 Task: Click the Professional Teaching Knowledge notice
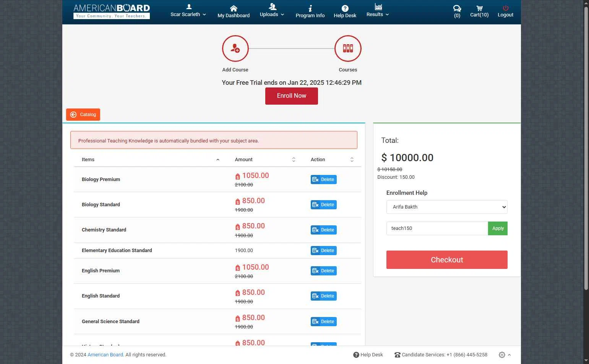pos(214,140)
